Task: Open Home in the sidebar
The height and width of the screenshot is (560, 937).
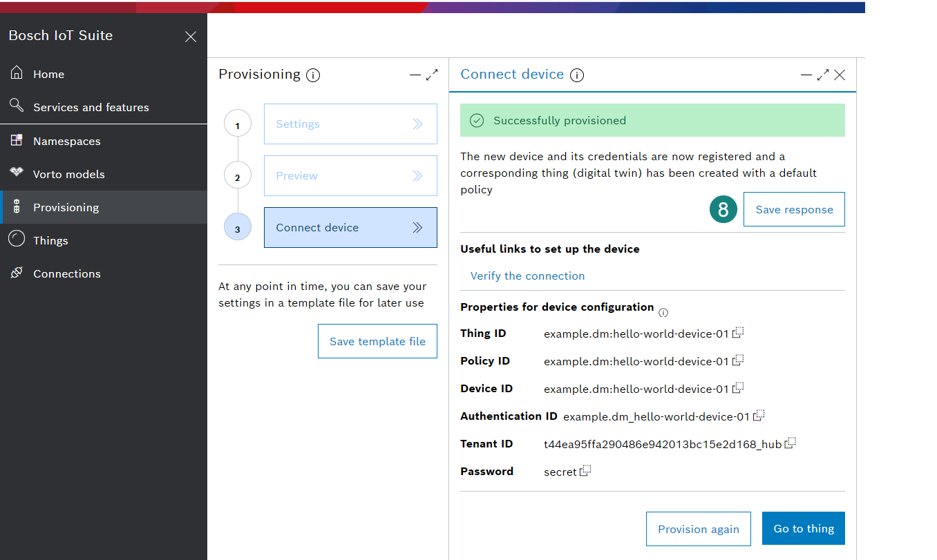Action: tap(104, 74)
